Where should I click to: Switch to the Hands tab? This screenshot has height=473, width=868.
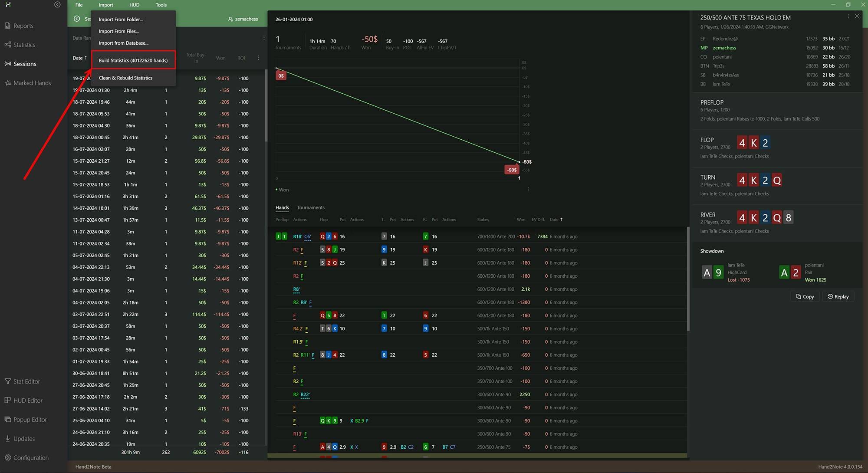(x=282, y=207)
